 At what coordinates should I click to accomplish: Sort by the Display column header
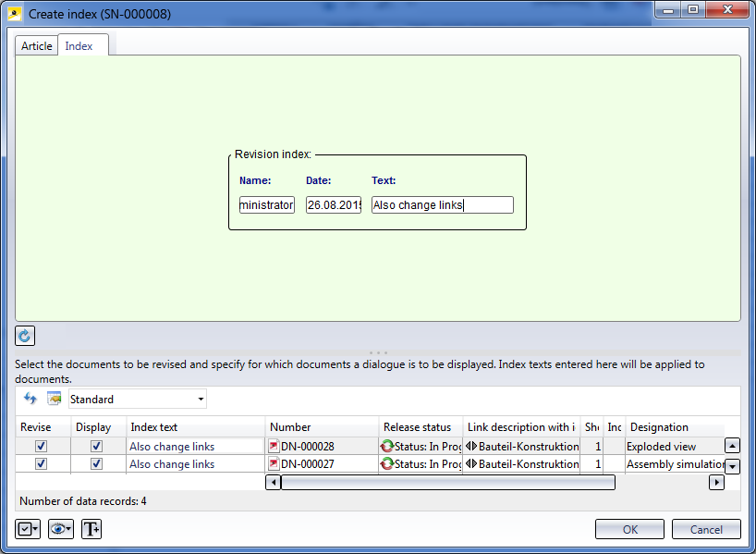[98, 427]
